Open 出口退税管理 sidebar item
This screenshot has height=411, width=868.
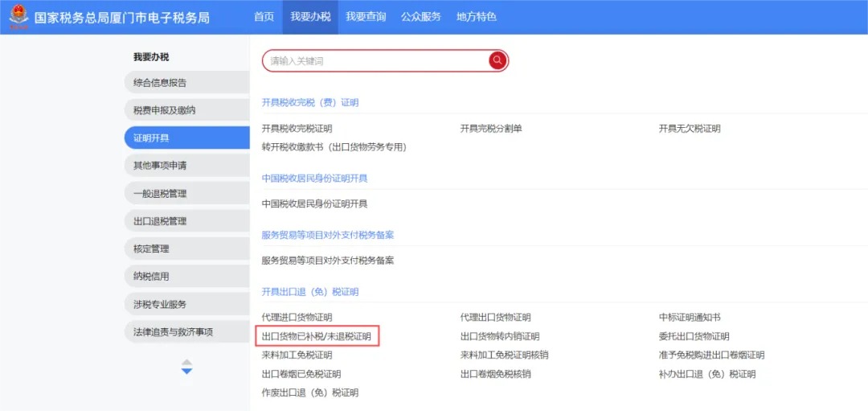click(x=186, y=221)
